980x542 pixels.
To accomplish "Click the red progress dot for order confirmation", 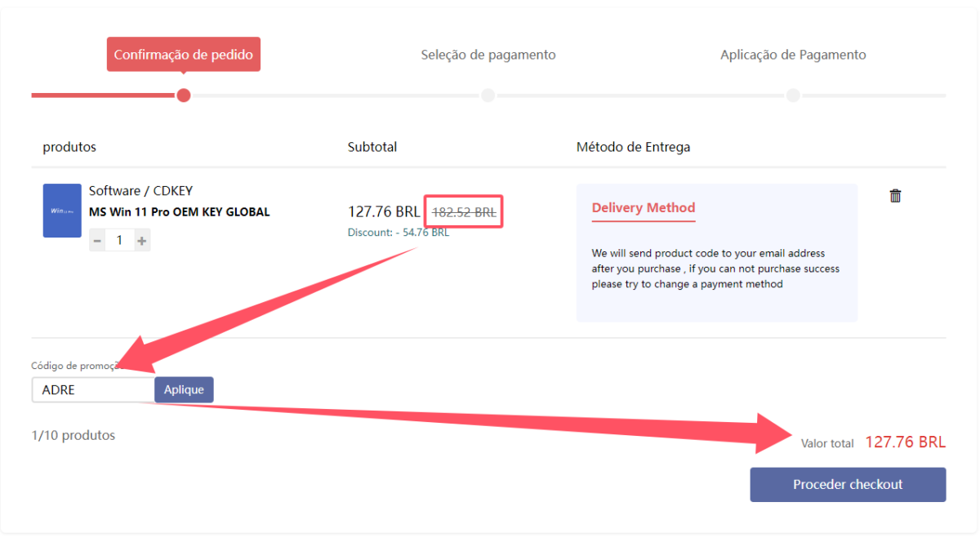I will click(x=184, y=96).
